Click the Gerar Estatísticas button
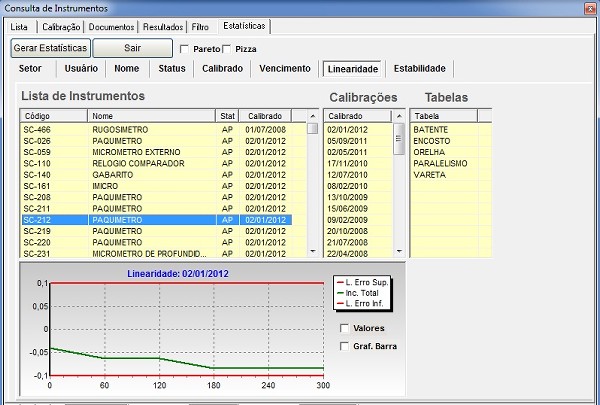Viewport: 600px width, 405px height. click(x=51, y=48)
